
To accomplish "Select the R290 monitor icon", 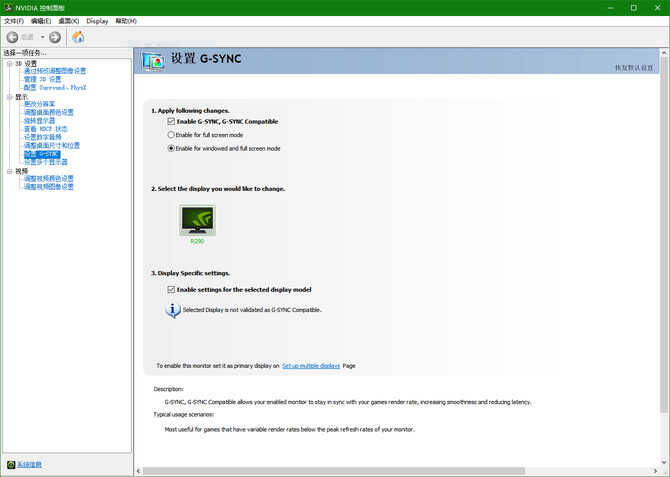I will coord(197,220).
